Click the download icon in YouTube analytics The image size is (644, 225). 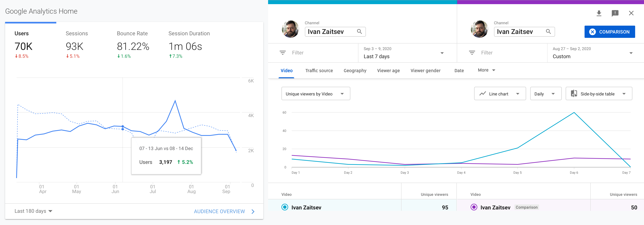(x=599, y=13)
